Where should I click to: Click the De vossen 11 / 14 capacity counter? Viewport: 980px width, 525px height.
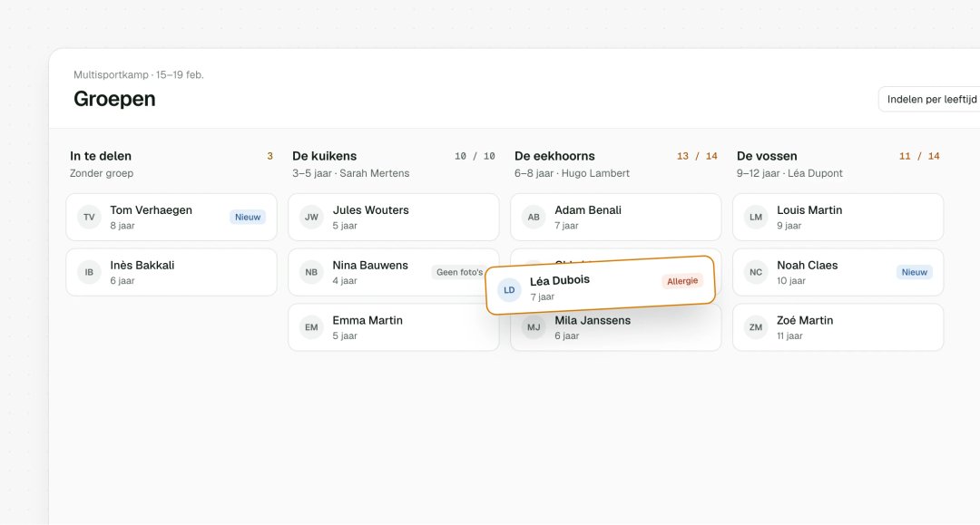918,156
